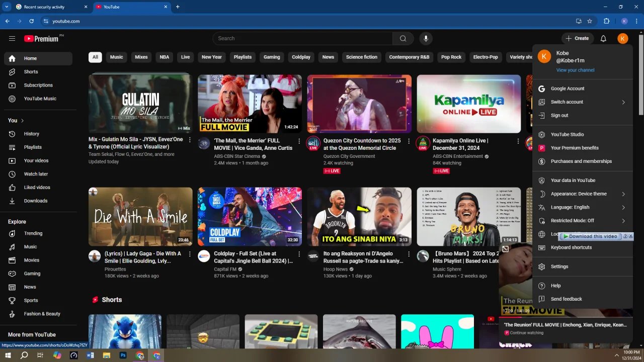Open Settings in the account menu

[583, 266]
